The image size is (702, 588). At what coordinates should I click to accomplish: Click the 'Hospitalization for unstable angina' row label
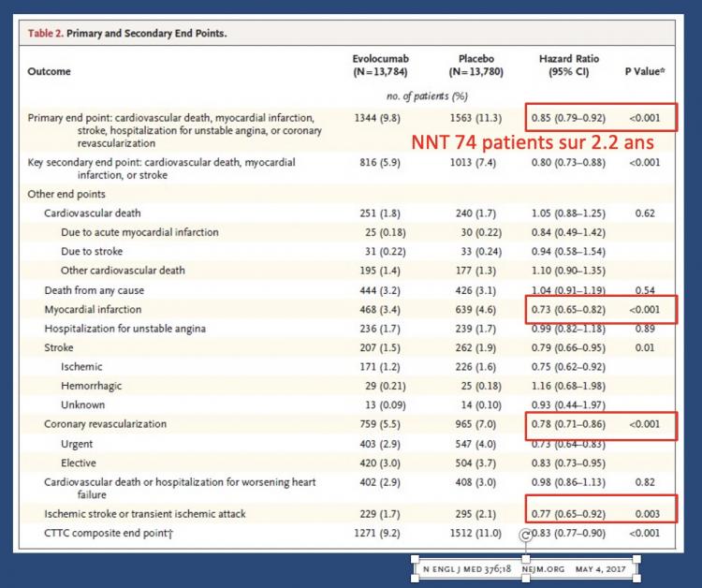pos(124,329)
